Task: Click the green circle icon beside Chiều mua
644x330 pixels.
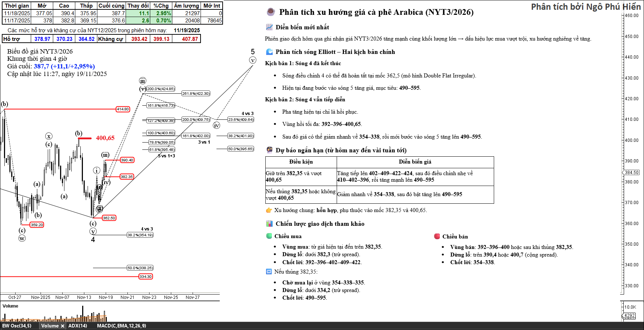Action: click(269, 236)
